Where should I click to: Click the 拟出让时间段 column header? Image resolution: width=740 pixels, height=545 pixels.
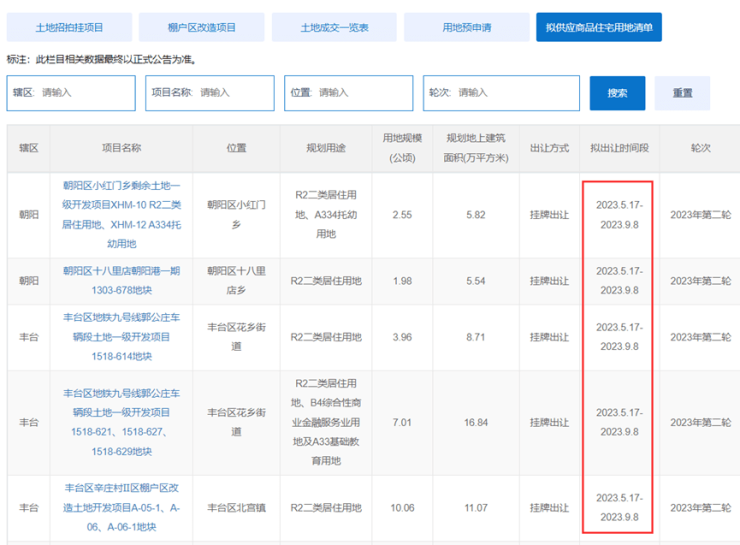[x=619, y=148]
